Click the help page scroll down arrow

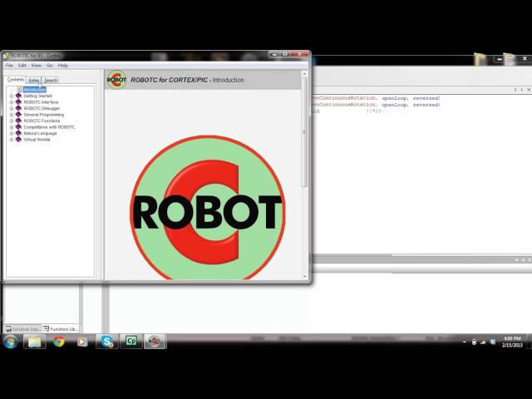click(304, 277)
